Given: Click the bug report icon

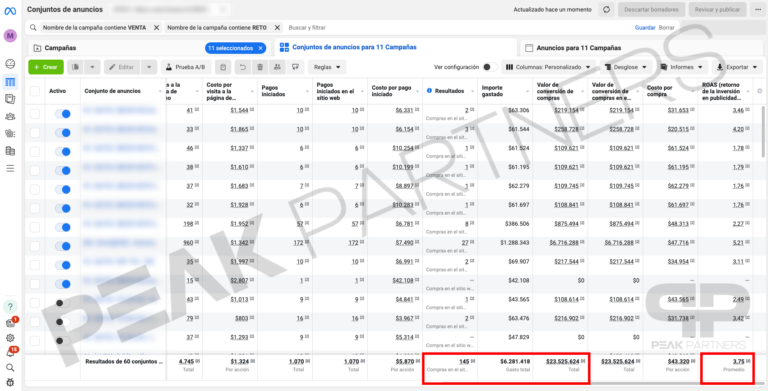Looking at the screenshot, I should 10,382.
